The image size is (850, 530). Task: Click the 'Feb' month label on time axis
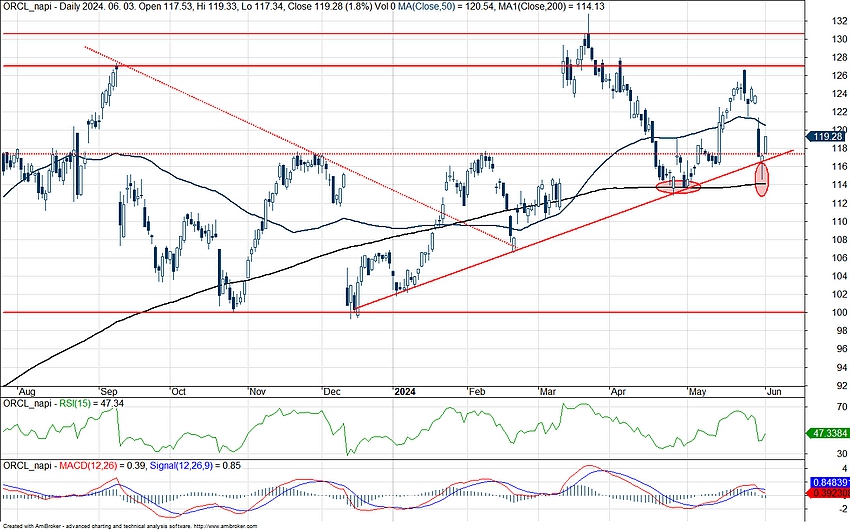[477, 391]
